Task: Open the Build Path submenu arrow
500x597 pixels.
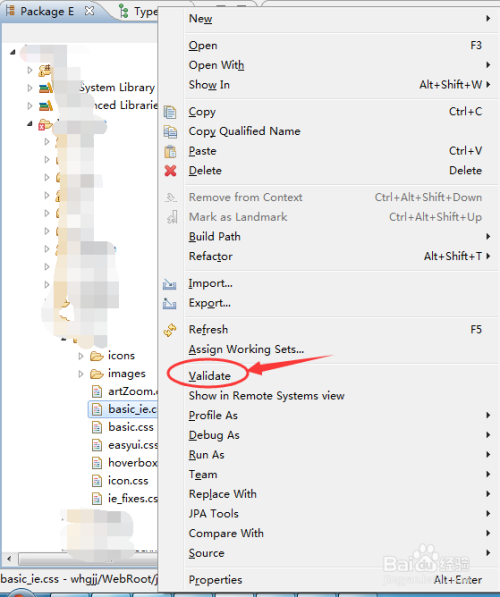Action: click(x=488, y=237)
